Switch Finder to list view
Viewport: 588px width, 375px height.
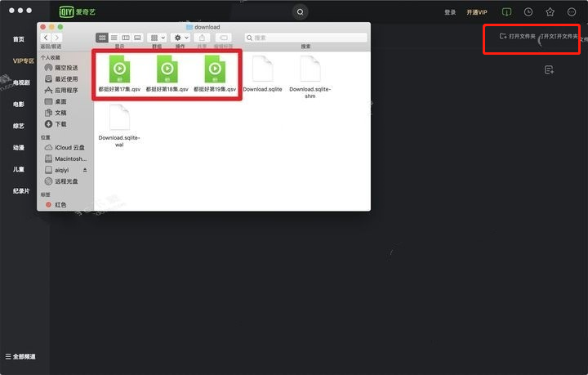[114, 38]
